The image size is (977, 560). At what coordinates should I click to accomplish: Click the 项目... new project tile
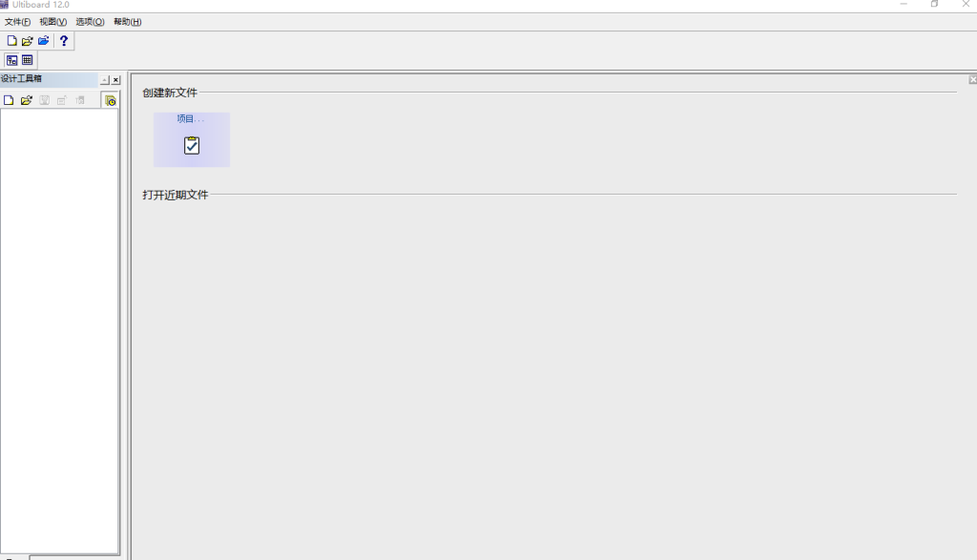pos(191,139)
